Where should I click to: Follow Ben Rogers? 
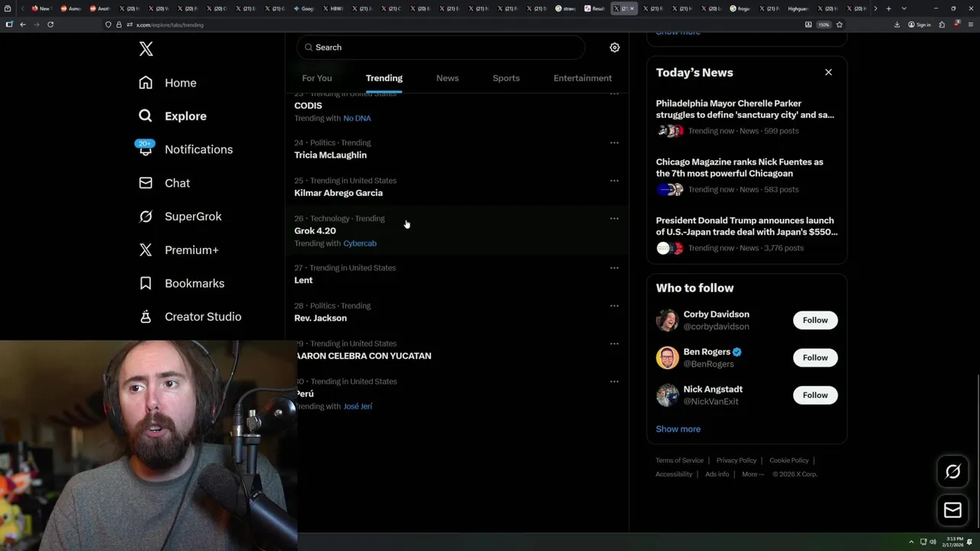[x=815, y=357]
